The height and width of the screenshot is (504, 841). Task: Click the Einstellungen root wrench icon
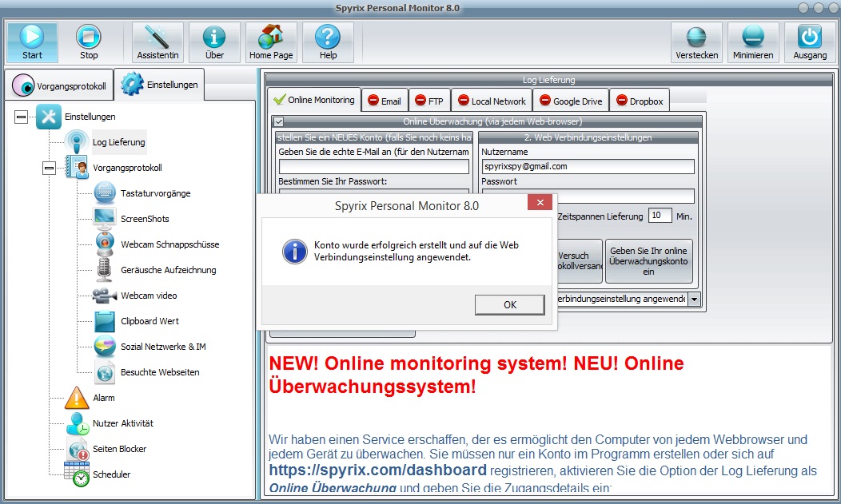(48, 117)
